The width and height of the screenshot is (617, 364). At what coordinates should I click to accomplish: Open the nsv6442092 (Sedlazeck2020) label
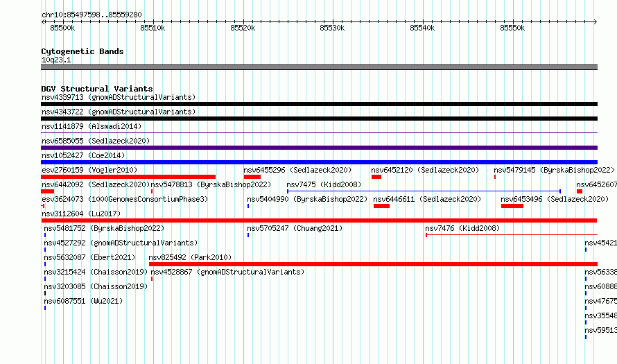coord(96,184)
